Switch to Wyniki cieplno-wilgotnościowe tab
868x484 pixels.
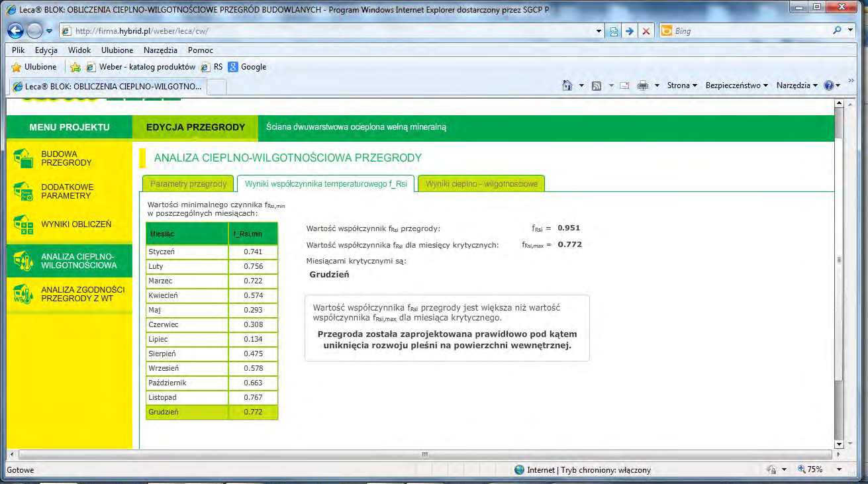[481, 184]
